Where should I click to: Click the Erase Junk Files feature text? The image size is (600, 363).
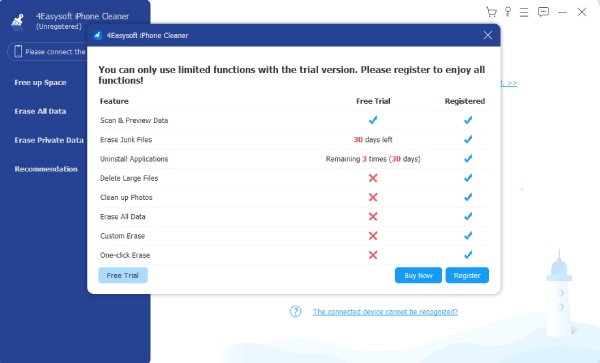[x=126, y=140]
